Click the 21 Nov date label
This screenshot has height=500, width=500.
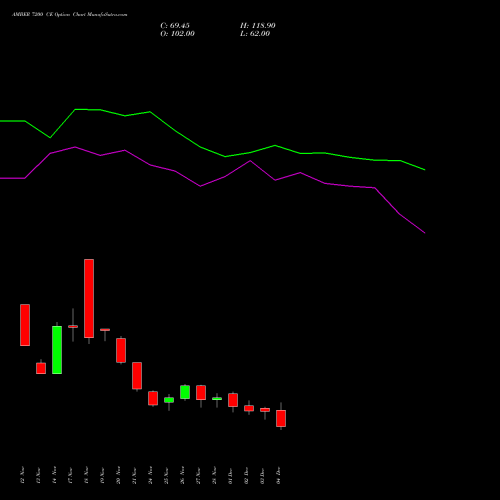coord(134,475)
